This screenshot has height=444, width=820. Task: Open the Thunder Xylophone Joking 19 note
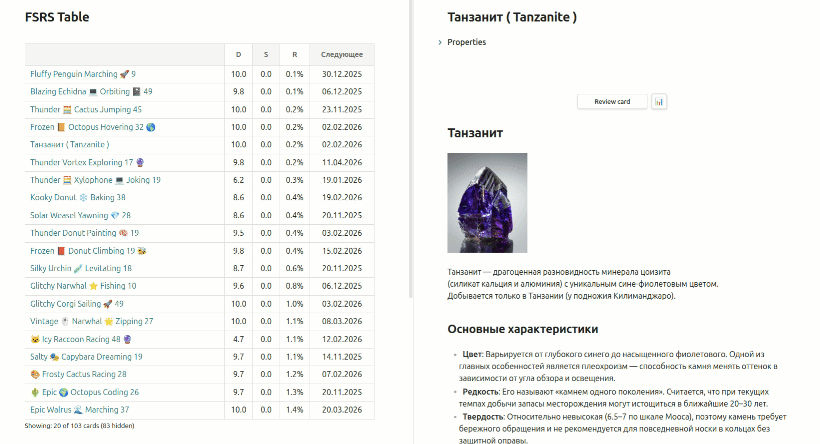pyautogui.click(x=95, y=180)
